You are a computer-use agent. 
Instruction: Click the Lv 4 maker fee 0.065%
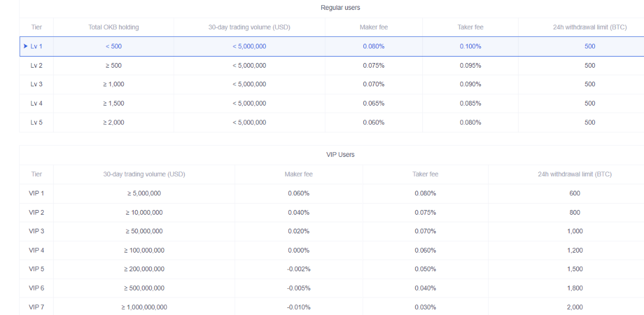click(374, 103)
